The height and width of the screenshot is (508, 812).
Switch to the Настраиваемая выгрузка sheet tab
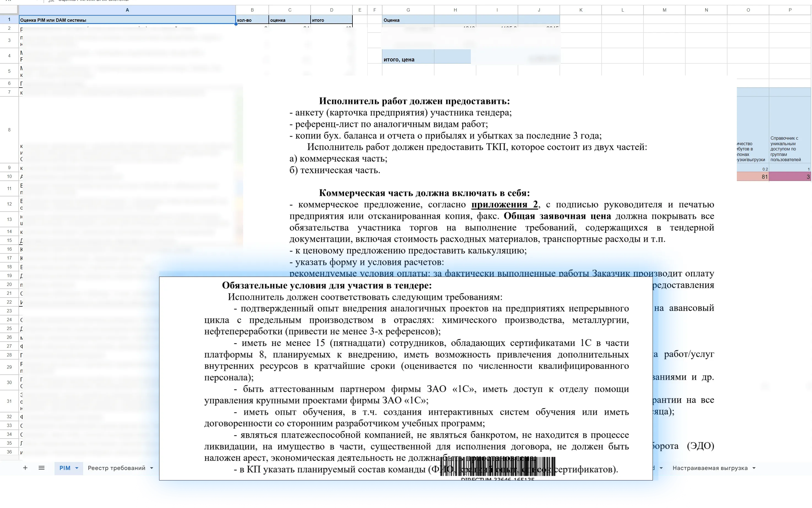pos(710,468)
